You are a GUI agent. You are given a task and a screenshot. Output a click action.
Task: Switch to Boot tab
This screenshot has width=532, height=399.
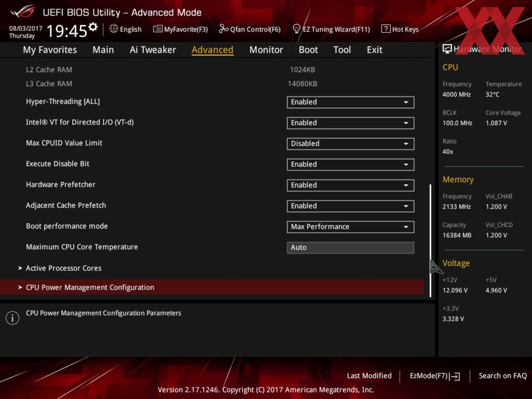(x=308, y=50)
